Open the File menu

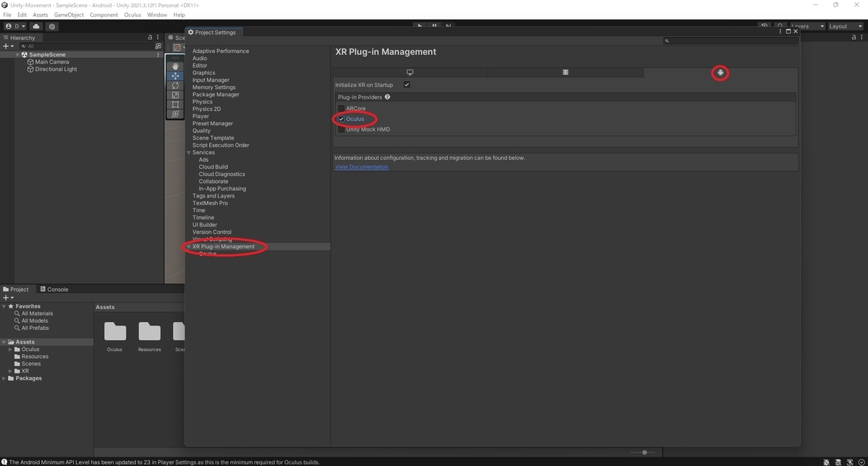(x=7, y=14)
